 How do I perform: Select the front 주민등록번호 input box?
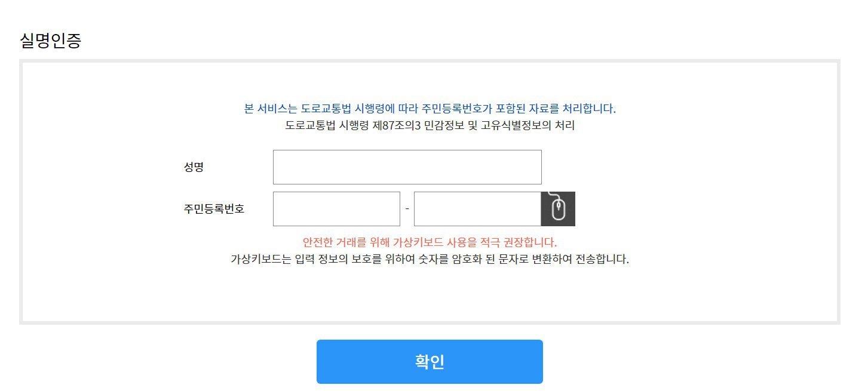(336, 209)
